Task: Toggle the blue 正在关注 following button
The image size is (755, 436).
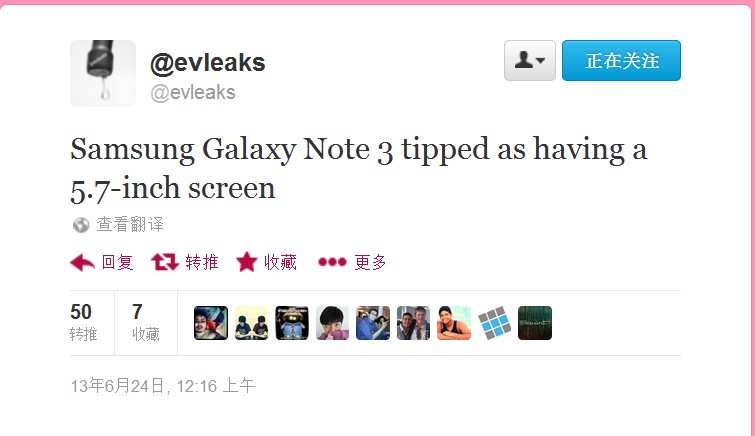Action: [x=621, y=61]
